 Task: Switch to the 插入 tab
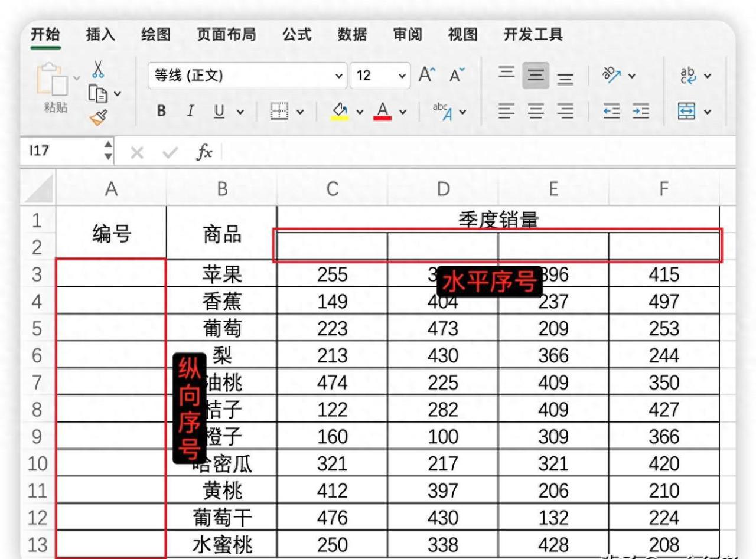(100, 34)
